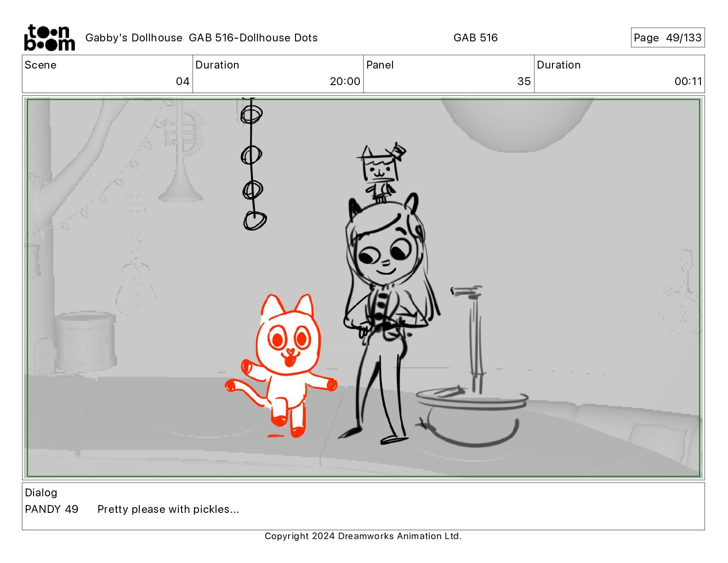Select panel number "35"
Screen dimensions: 728x563
click(x=523, y=81)
